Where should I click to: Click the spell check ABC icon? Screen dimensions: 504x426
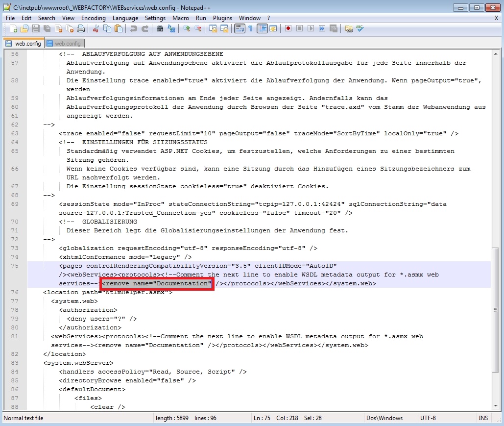click(x=360, y=29)
